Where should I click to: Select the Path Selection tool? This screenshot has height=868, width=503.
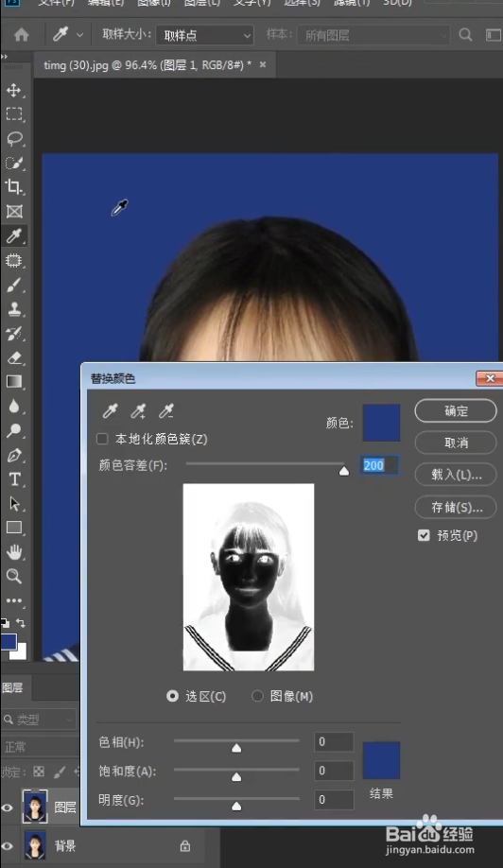pos(14,504)
